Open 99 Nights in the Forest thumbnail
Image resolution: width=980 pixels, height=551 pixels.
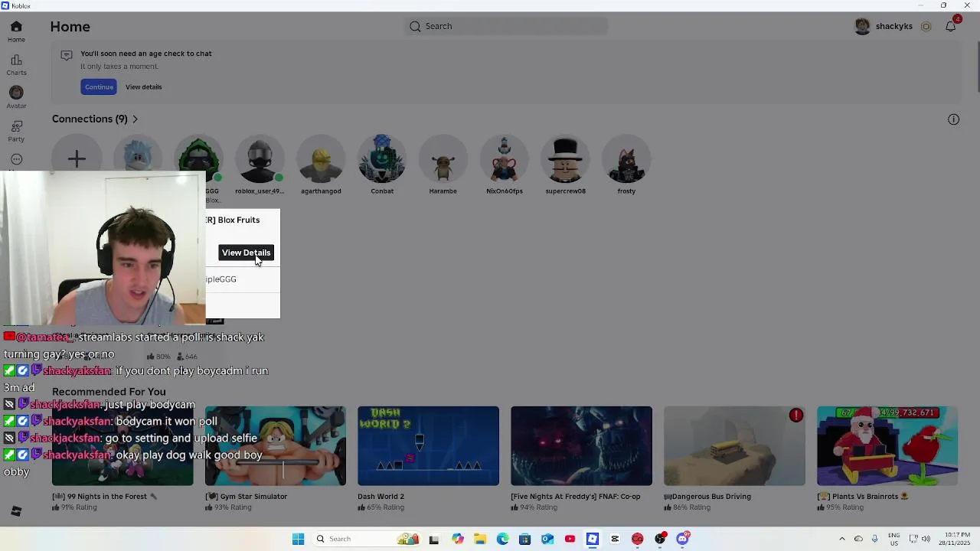point(122,446)
